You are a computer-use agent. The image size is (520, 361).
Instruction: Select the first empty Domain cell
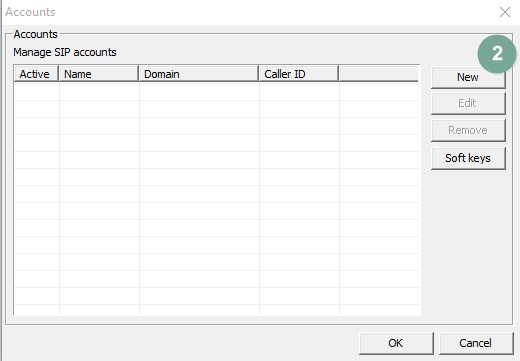pos(199,92)
